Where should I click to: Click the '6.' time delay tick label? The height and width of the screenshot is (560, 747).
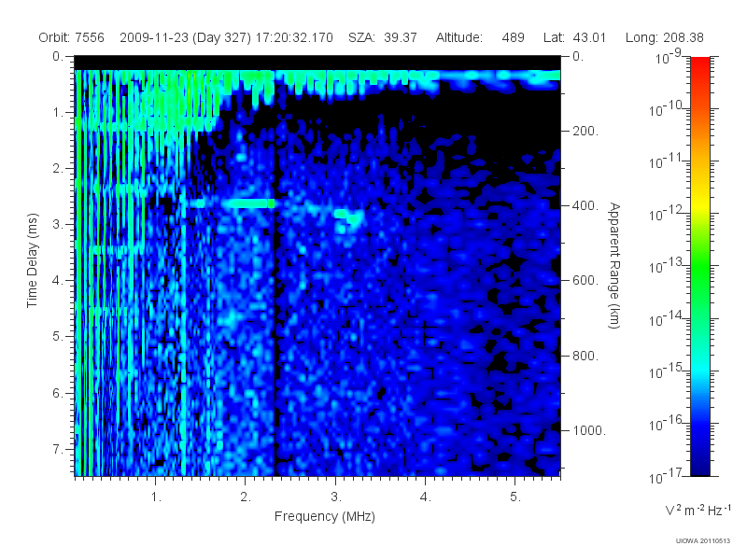pos(57,393)
